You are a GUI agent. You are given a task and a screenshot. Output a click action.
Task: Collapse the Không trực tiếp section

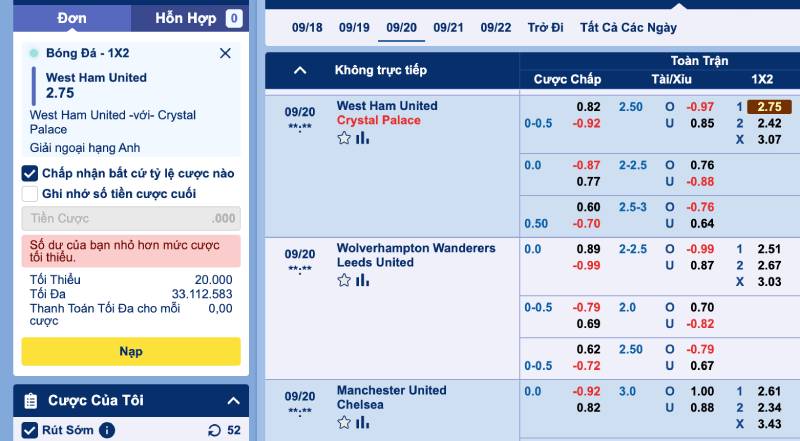coord(300,70)
